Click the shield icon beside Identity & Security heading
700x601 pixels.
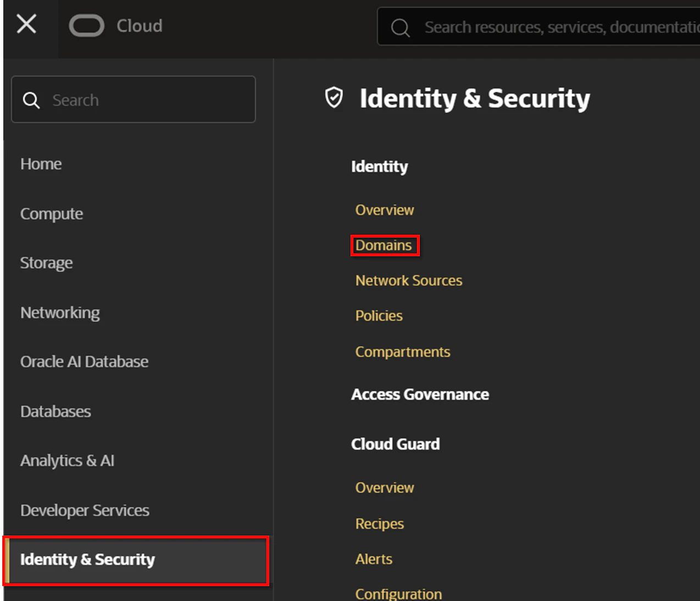[x=334, y=98]
